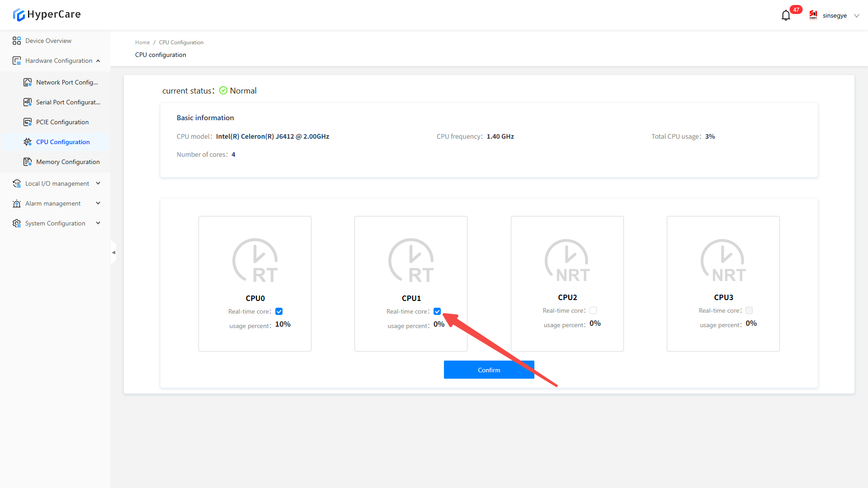Click the HyperCare logo icon
The width and height of the screenshot is (868, 488).
[x=19, y=15]
